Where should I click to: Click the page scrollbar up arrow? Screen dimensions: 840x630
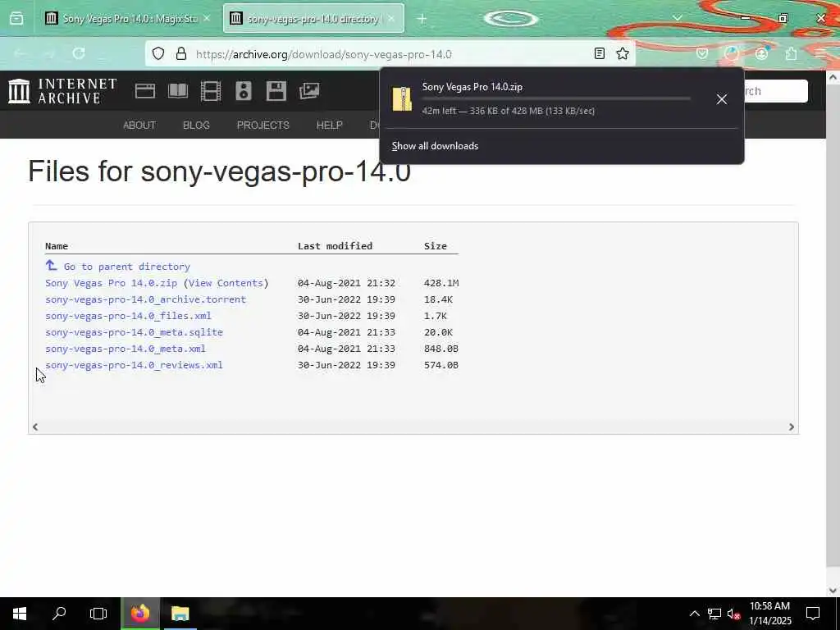point(833,78)
